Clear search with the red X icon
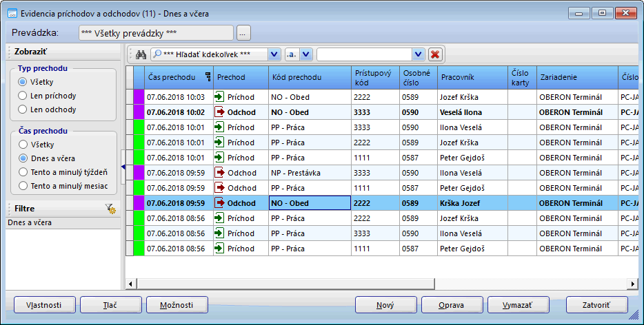This screenshot has height=325, width=644. coord(435,54)
